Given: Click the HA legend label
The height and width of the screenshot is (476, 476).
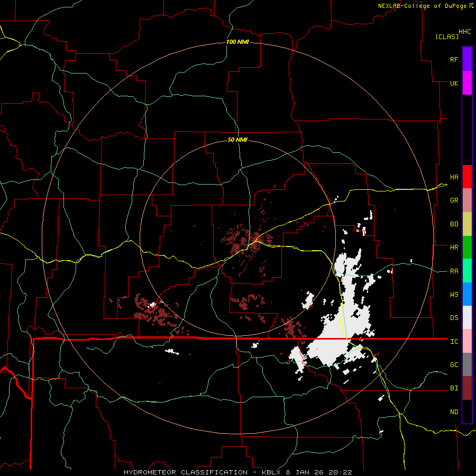Looking at the screenshot, I should (454, 177).
